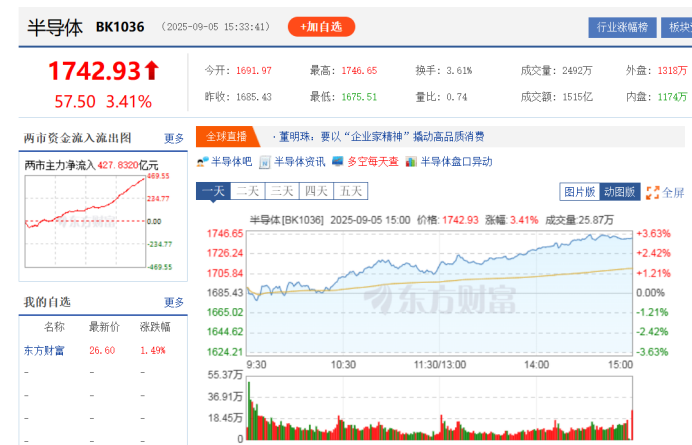Open the 半导体资讯 link
This screenshot has height=445, width=692.
click(300, 162)
